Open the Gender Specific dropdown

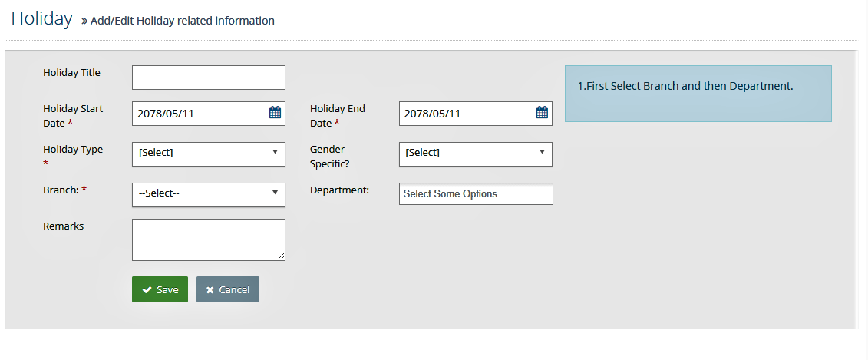[x=476, y=154]
